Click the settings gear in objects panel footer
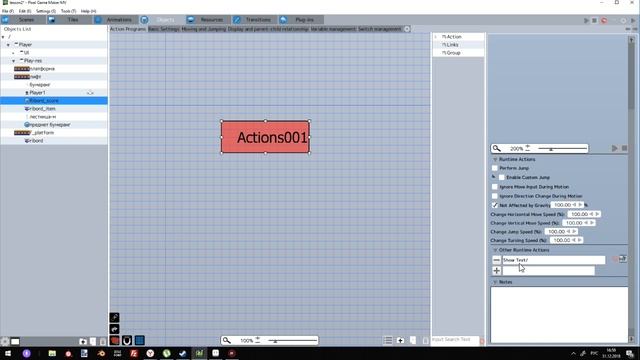 coord(5,341)
